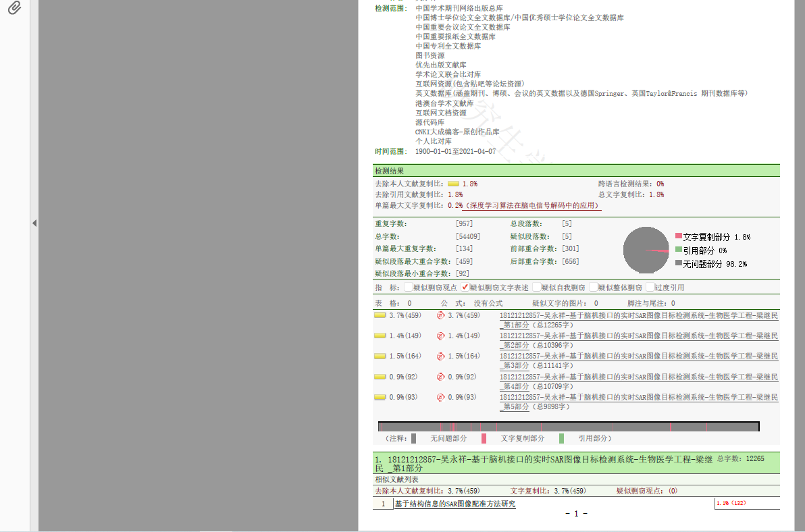Click 总字数: 12265 in section 1 header
Image resolution: width=805 pixels, height=532 pixels.
point(740,458)
